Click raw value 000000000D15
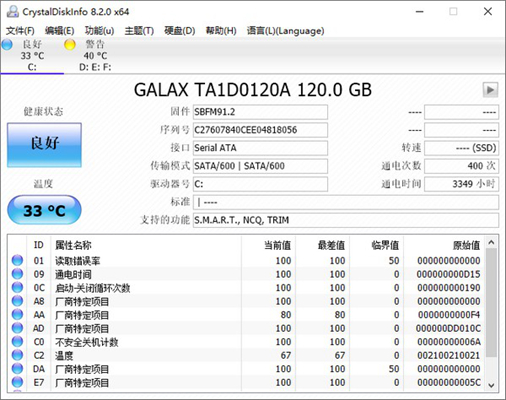 (448, 274)
